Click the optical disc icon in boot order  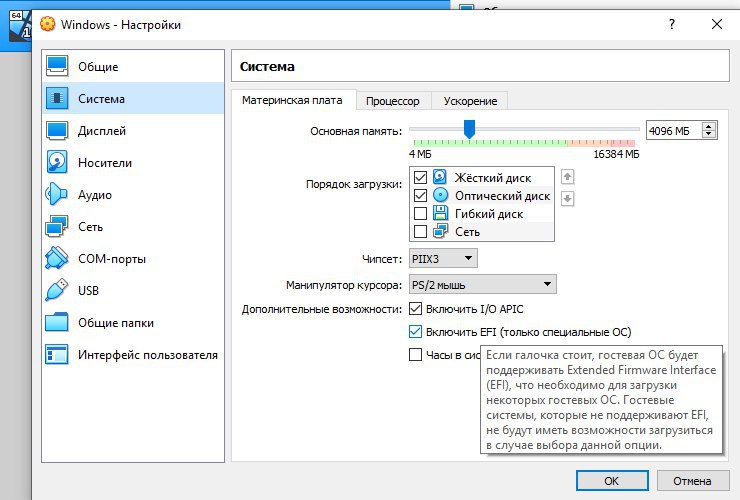[440, 195]
